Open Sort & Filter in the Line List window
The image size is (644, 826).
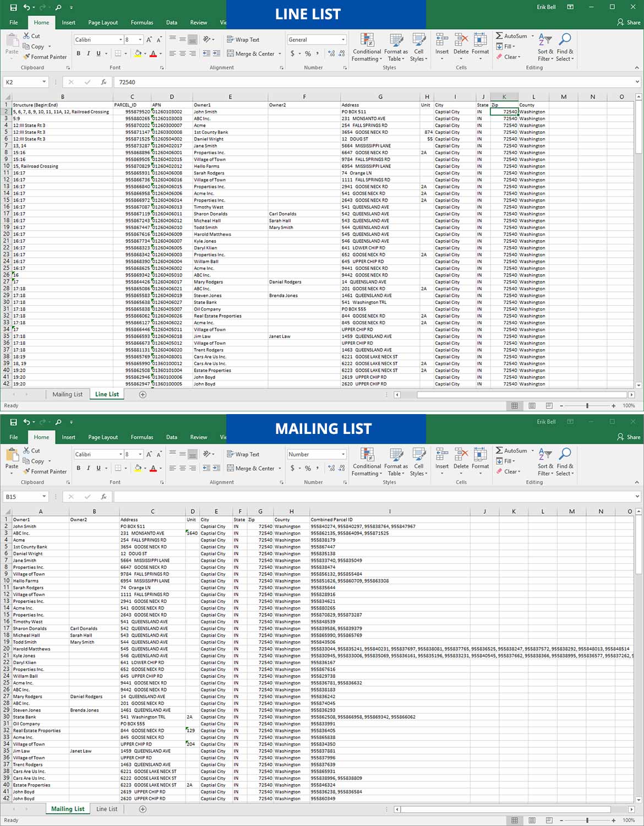click(x=545, y=47)
